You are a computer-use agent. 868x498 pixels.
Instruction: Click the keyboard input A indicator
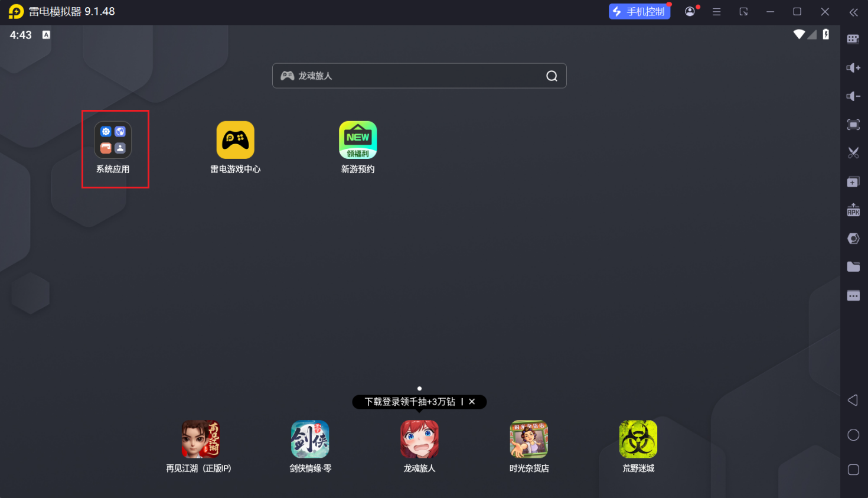pos(46,35)
